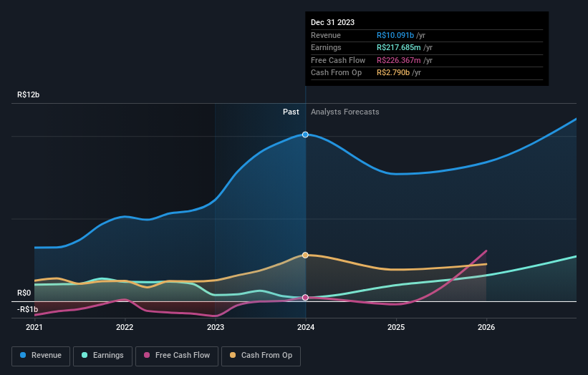The height and width of the screenshot is (375, 588).
Task: Click the R$10.091b revenue value
Action: tap(395, 35)
